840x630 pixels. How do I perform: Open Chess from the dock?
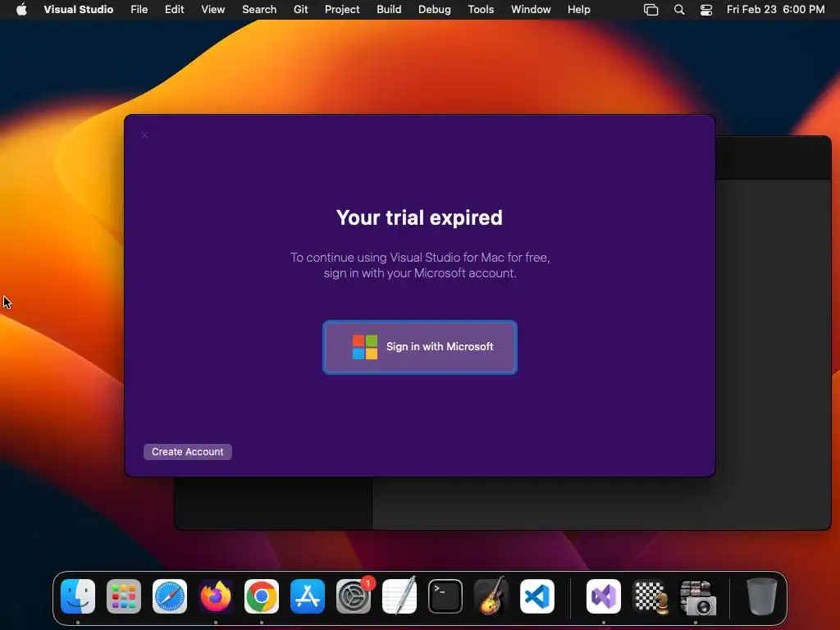point(650,596)
